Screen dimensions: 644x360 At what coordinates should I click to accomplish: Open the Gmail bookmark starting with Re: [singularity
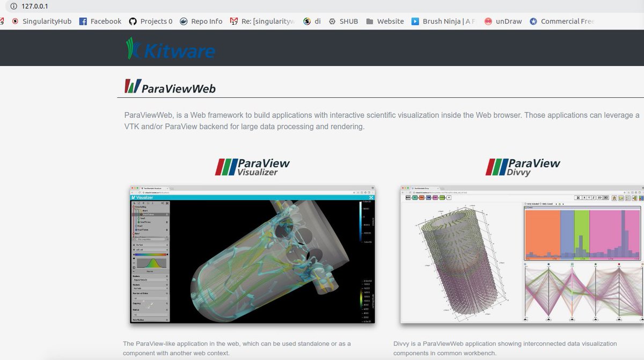pos(263,21)
